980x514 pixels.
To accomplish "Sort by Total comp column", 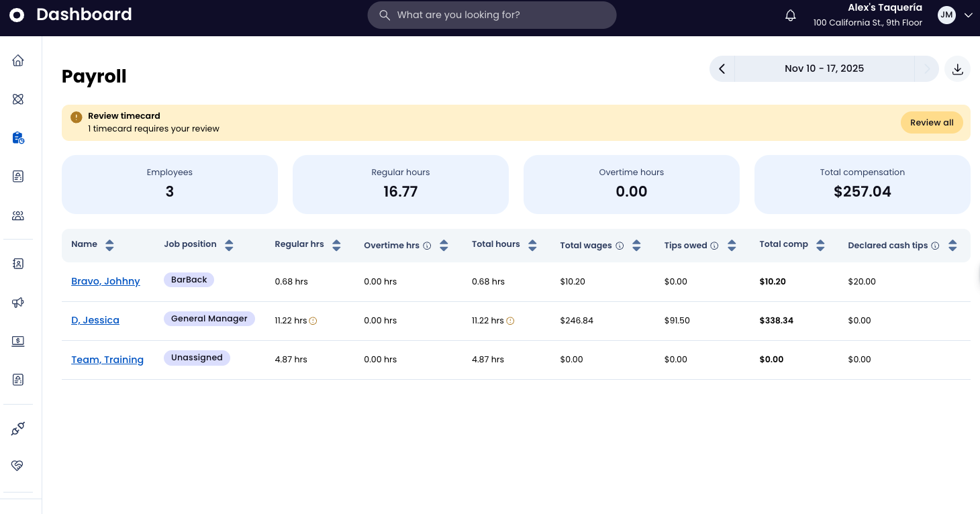I will point(820,246).
